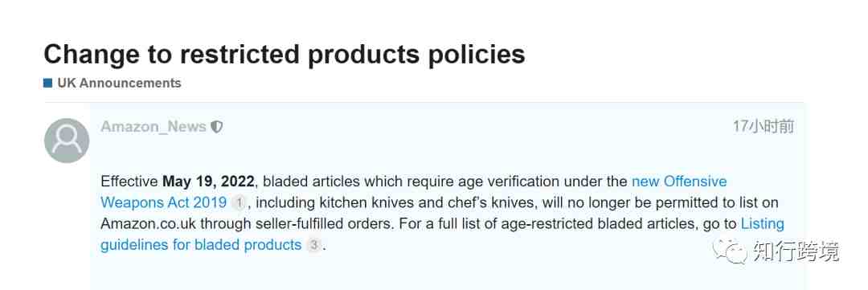Click the click-count badge showing 3
This screenshot has width=868, height=290.
(x=314, y=245)
